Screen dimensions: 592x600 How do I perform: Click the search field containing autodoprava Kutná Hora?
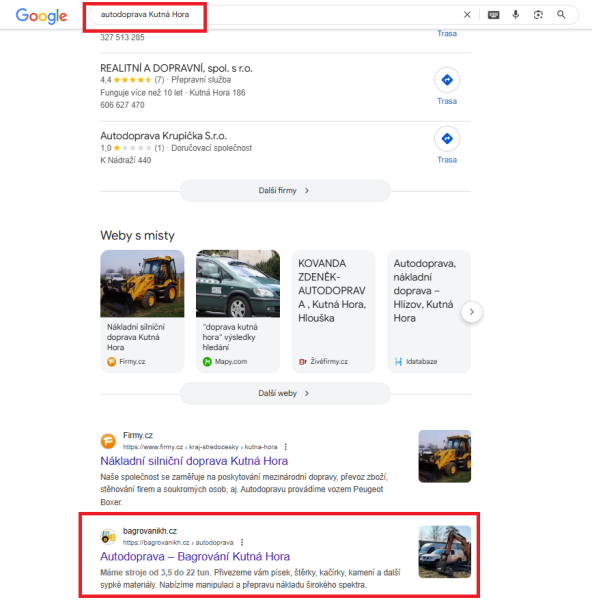[274, 15]
